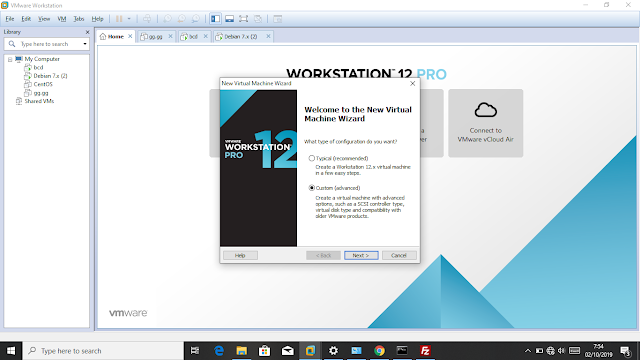
Task: Click Cancel in the wizard
Action: 399,256
